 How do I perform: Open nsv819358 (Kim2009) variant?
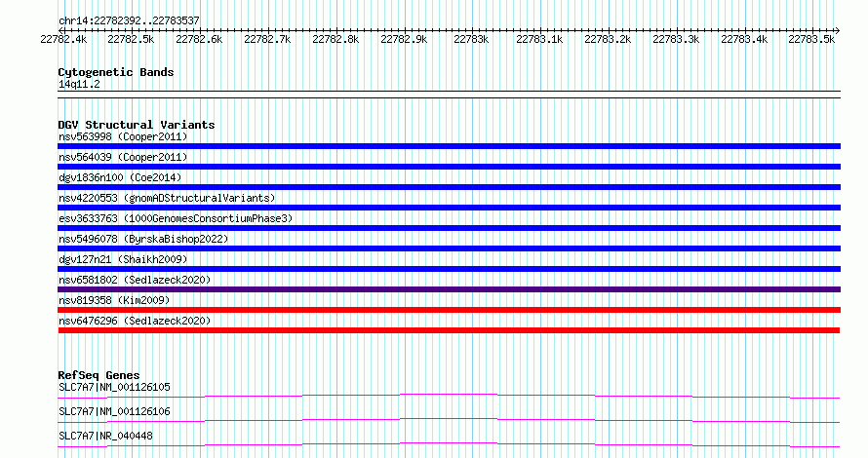tap(114, 300)
